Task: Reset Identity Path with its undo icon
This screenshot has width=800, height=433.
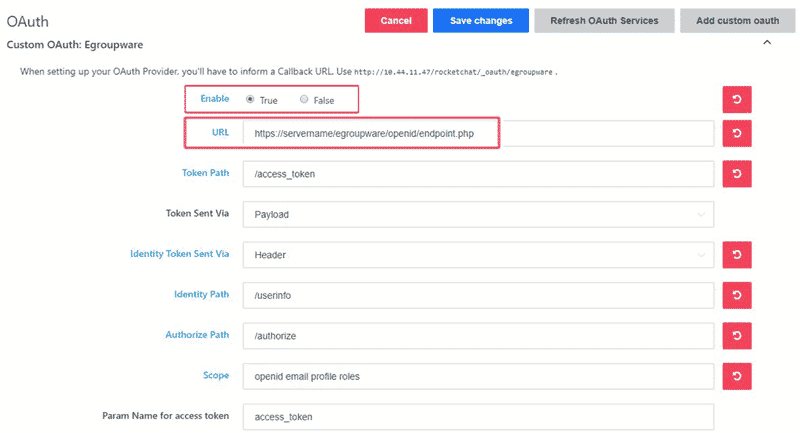Action: click(x=737, y=295)
